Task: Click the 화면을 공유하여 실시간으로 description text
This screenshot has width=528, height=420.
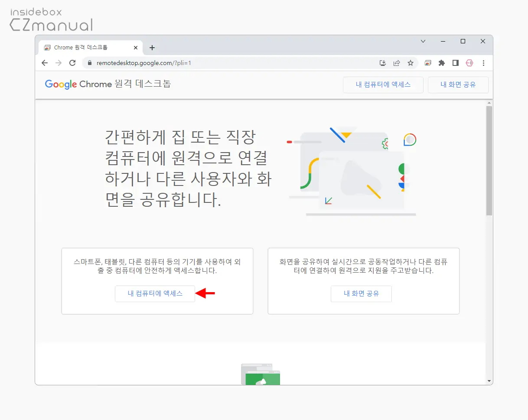Action: (364, 266)
